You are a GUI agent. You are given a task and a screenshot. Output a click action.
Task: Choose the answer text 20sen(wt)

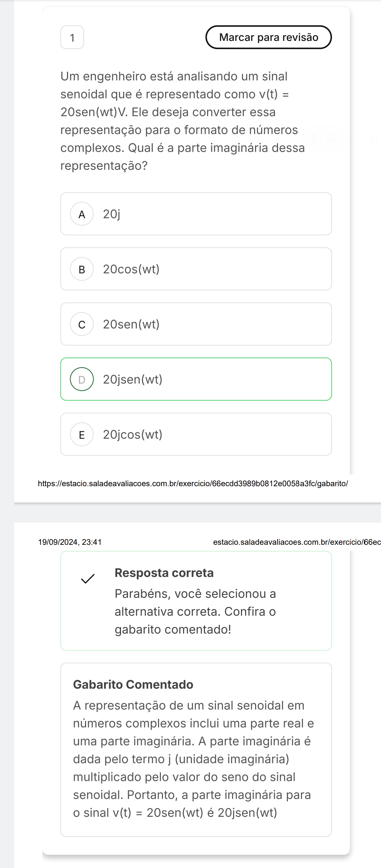click(x=131, y=324)
